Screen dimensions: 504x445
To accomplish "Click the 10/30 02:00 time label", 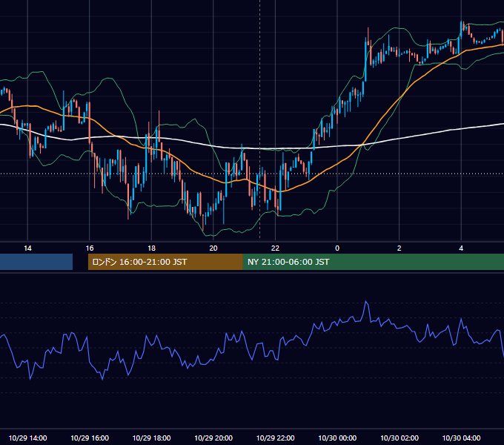I will [399, 438].
